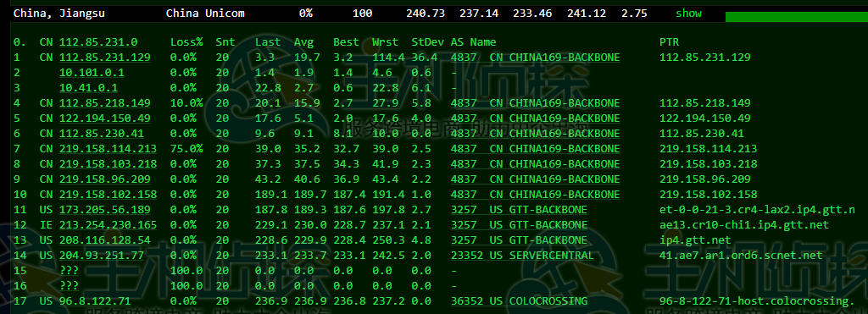Open the 112.85.218.149 hop link

pos(104,102)
